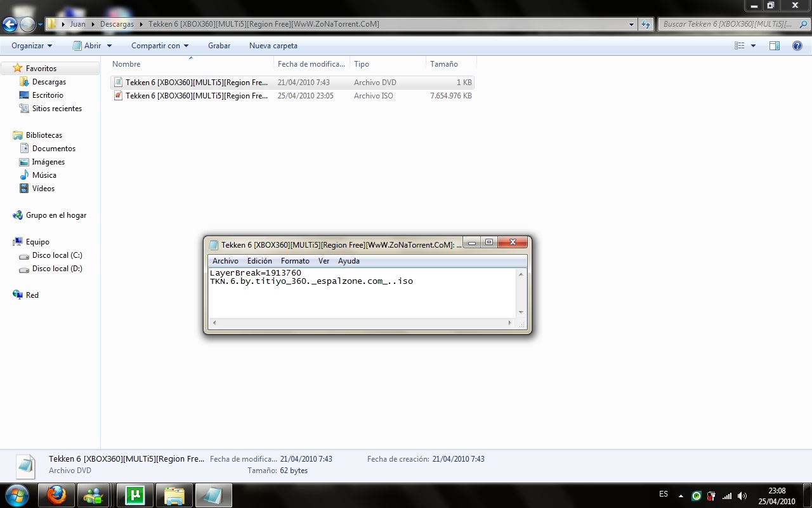Select Grupo en el hogar

pyautogui.click(x=56, y=215)
